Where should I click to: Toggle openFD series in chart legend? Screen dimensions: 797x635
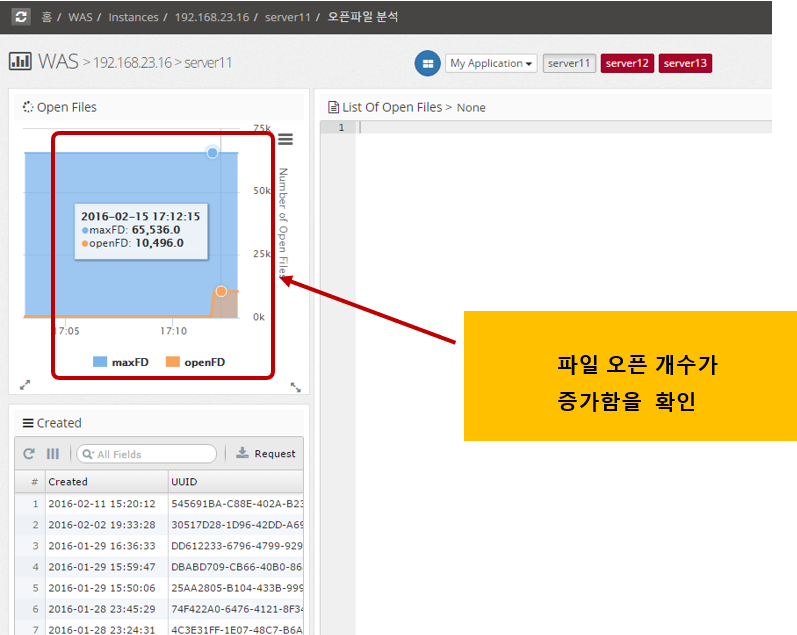coord(195,362)
